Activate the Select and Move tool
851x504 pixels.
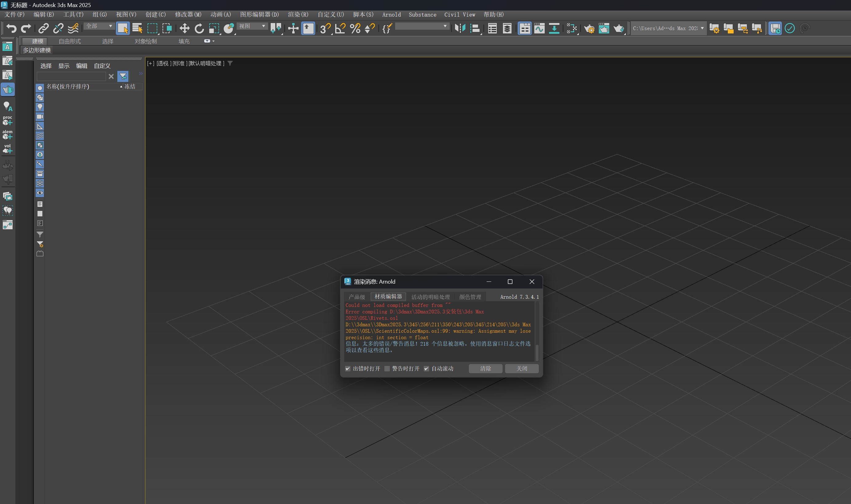click(x=185, y=29)
